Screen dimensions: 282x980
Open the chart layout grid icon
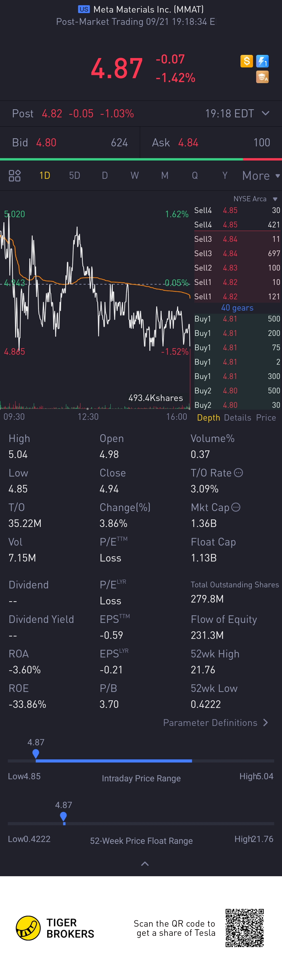click(14, 175)
